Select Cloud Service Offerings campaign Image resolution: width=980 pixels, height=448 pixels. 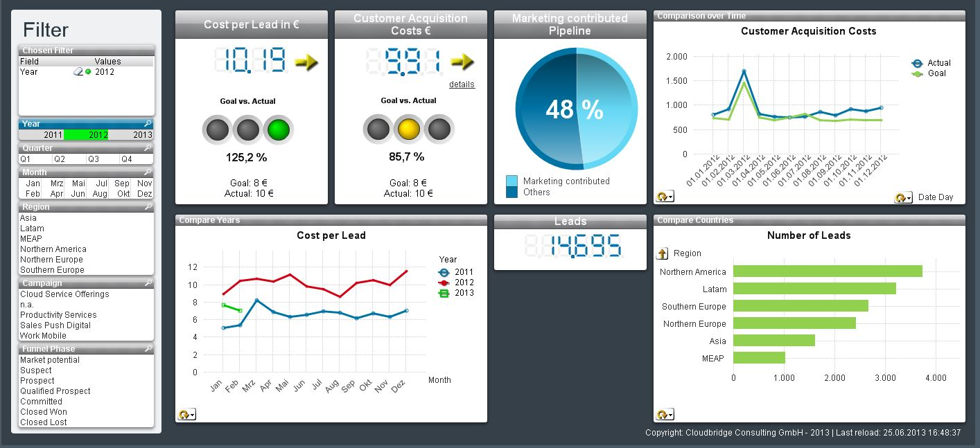(64, 294)
